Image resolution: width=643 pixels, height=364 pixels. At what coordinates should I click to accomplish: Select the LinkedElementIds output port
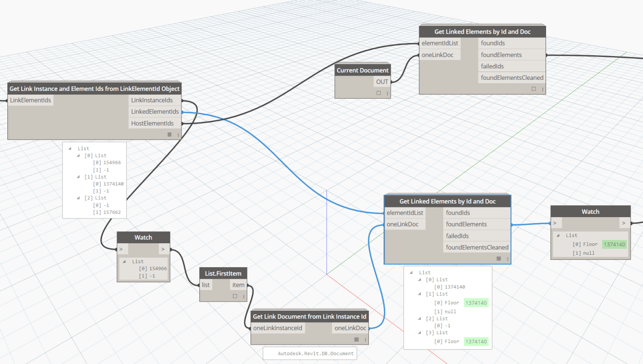[x=155, y=112]
